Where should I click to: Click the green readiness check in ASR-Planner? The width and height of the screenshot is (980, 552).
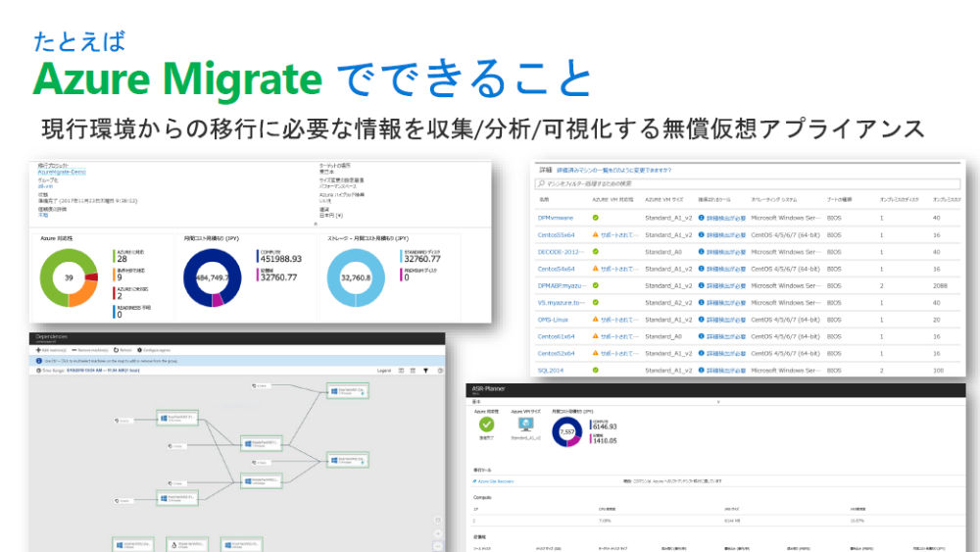pos(486,425)
